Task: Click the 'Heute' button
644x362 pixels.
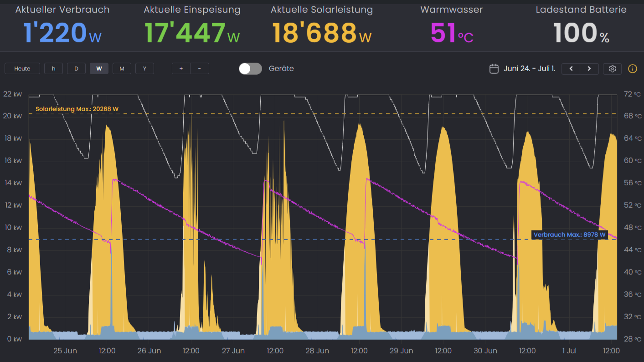Action: (22, 68)
